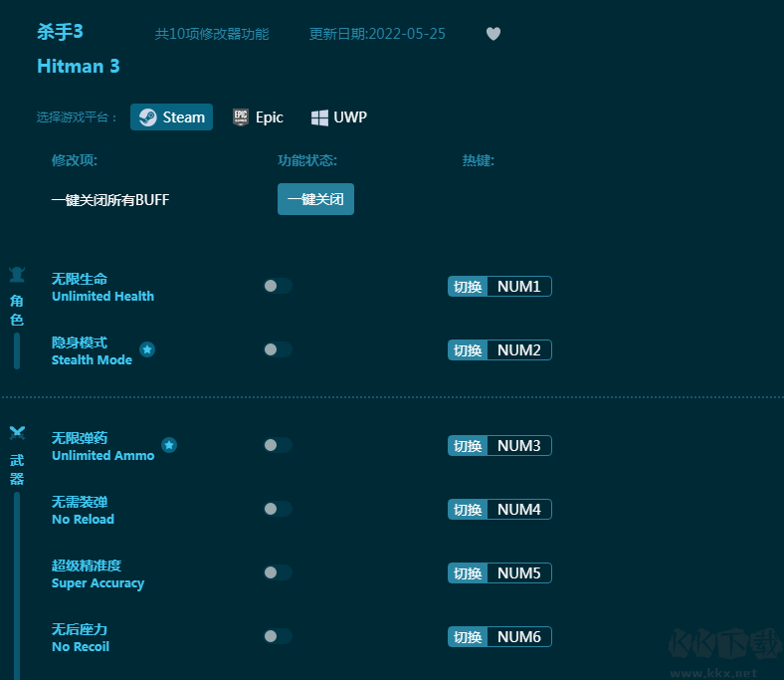Toggle the No Recoil switch
Screen dimensions: 784x680
(x=278, y=636)
